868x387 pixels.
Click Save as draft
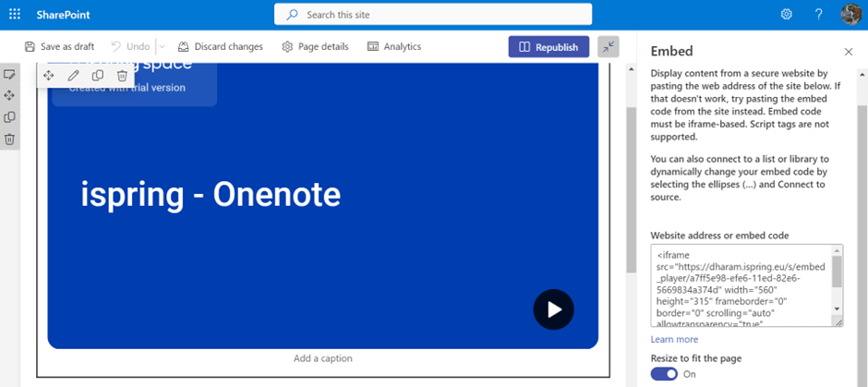(x=60, y=46)
